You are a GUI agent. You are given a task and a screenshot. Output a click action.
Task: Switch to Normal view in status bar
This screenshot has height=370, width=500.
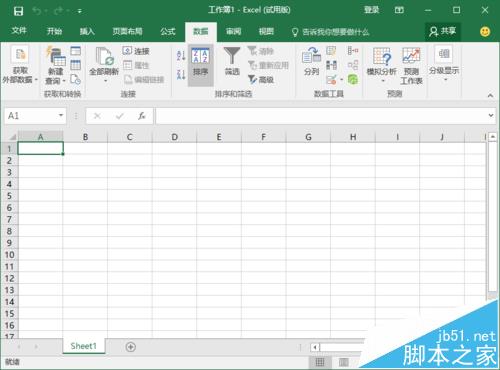[320, 362]
